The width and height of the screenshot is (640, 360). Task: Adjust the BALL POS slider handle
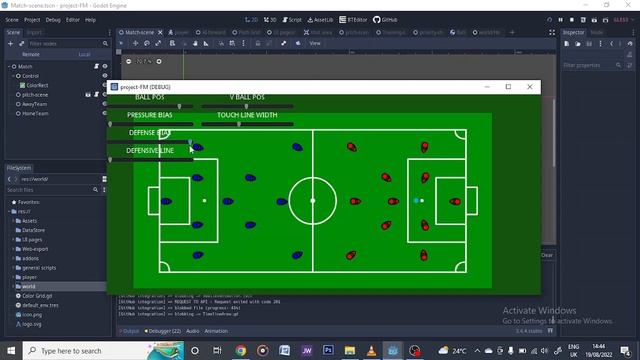tap(179, 106)
